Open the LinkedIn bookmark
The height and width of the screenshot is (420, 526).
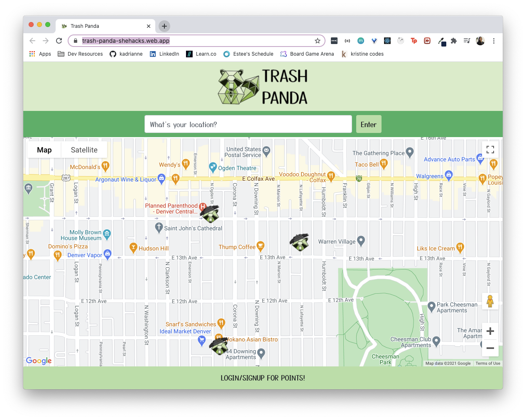[x=164, y=54]
